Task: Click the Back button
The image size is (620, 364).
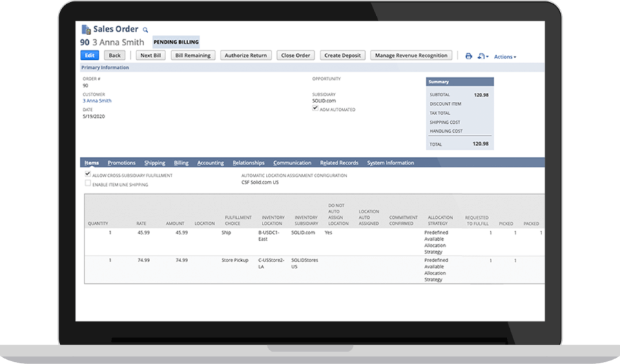Action: 114,55
